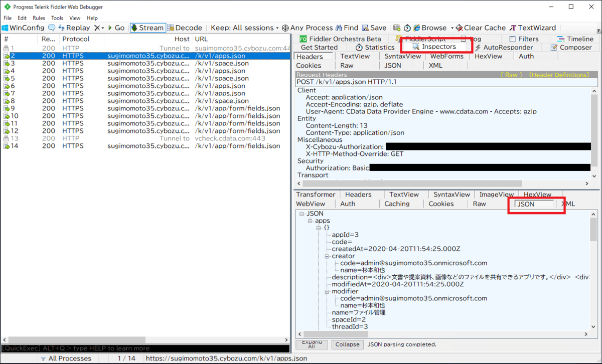Select the Inspectors tab
This screenshot has width=602, height=364.
433,47
